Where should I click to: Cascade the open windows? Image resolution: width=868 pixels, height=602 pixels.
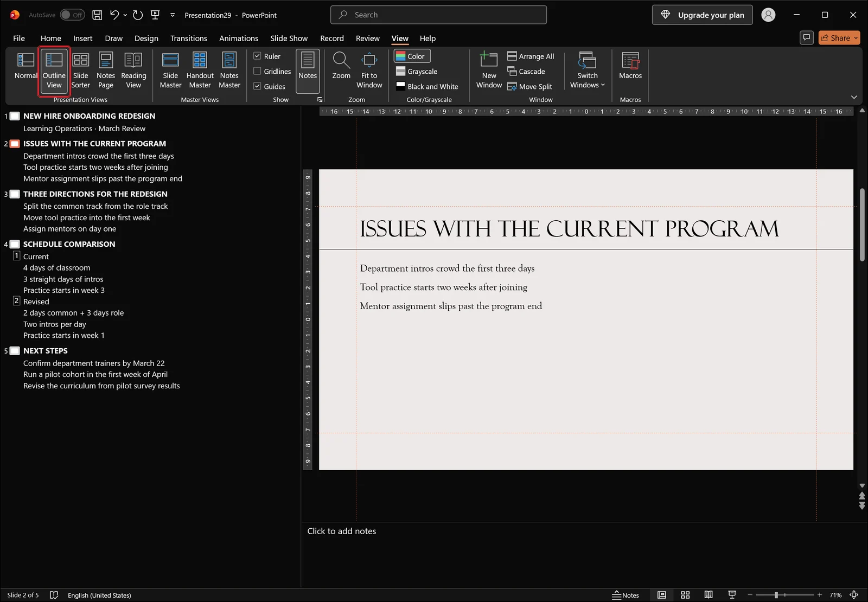pos(526,72)
